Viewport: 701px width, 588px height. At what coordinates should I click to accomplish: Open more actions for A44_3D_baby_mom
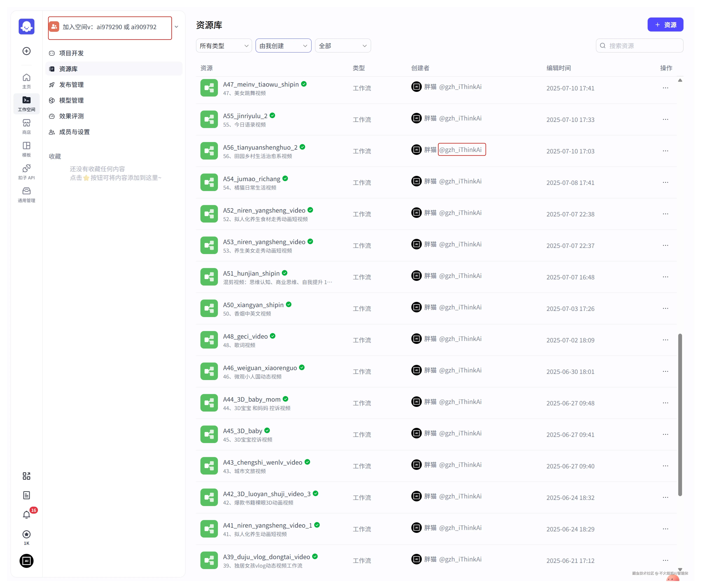coord(665,403)
